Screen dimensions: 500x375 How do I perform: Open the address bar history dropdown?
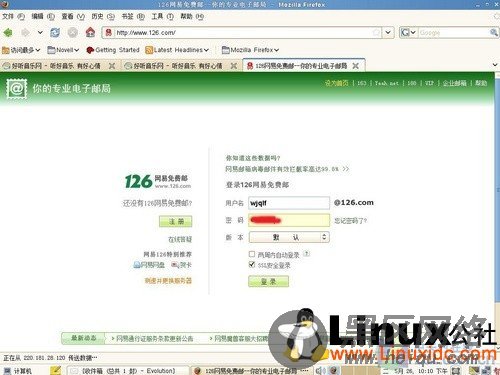coord(388,33)
